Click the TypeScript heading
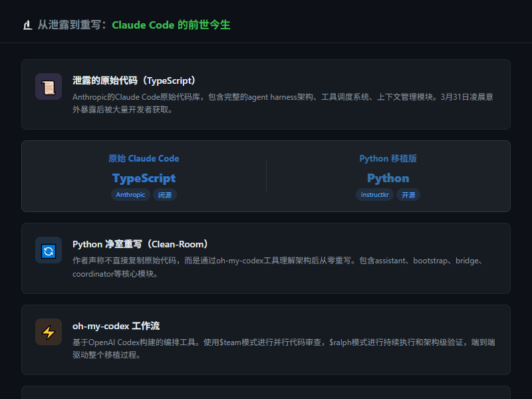The height and width of the screenshot is (399, 532). [x=144, y=178]
